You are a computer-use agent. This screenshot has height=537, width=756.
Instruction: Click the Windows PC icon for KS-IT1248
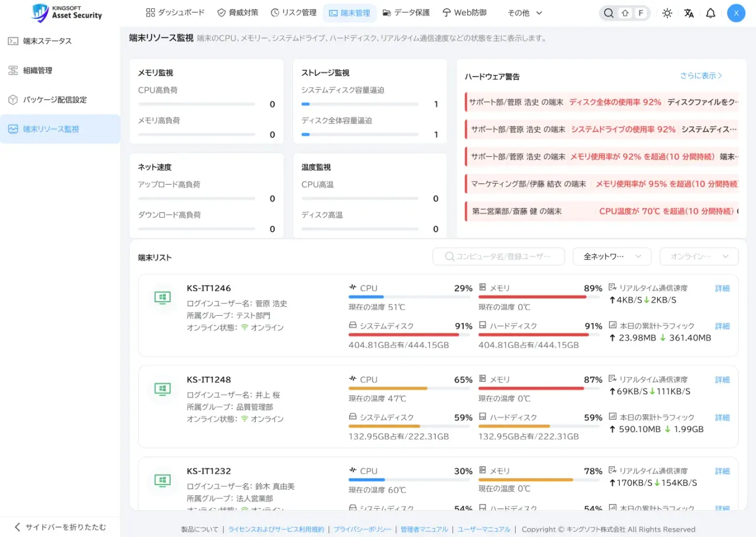162,389
